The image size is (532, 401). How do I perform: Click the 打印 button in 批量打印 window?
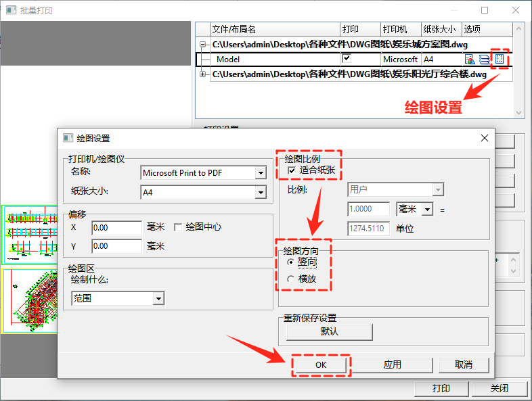click(x=441, y=388)
